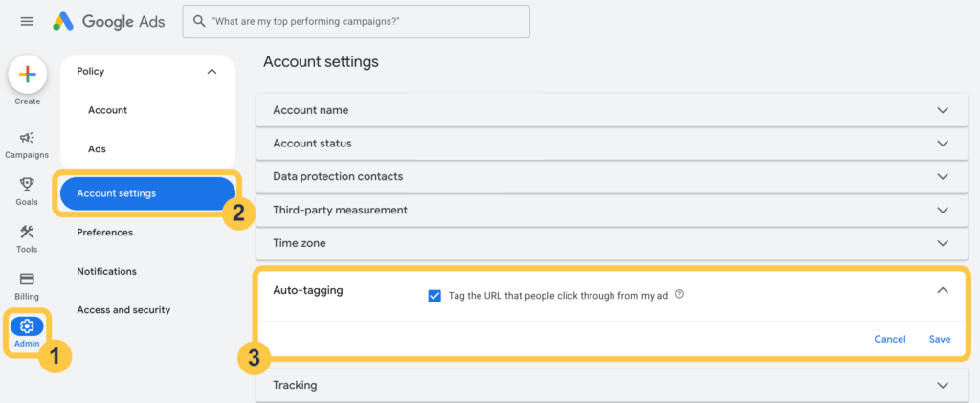
Task: Click the Time zone row label
Action: point(300,243)
